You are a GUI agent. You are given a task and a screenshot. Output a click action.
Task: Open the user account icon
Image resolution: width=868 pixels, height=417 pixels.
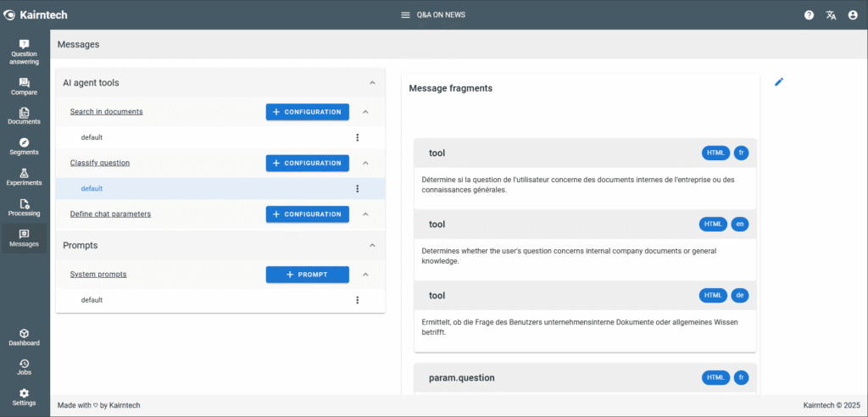point(853,15)
